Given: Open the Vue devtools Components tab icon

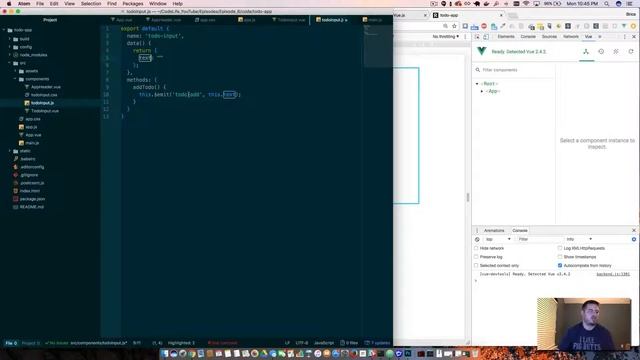Looking at the screenshot, I should pos(586,52).
